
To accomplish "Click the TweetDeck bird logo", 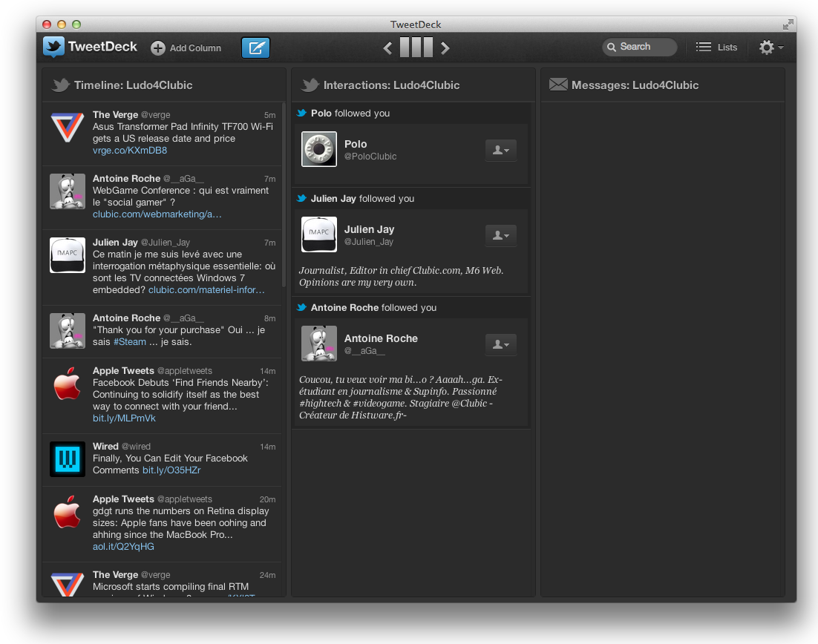I will tap(53, 47).
